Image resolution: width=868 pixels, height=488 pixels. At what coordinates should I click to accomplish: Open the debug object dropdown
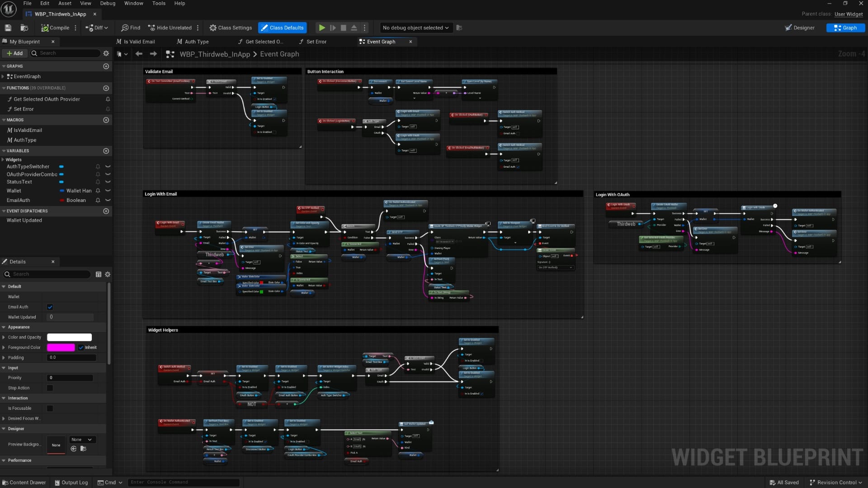click(415, 28)
